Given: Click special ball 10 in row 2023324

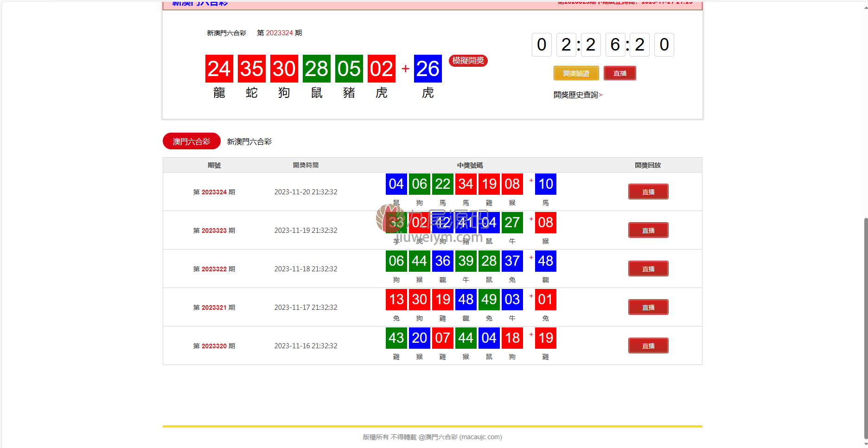Looking at the screenshot, I should pyautogui.click(x=546, y=184).
